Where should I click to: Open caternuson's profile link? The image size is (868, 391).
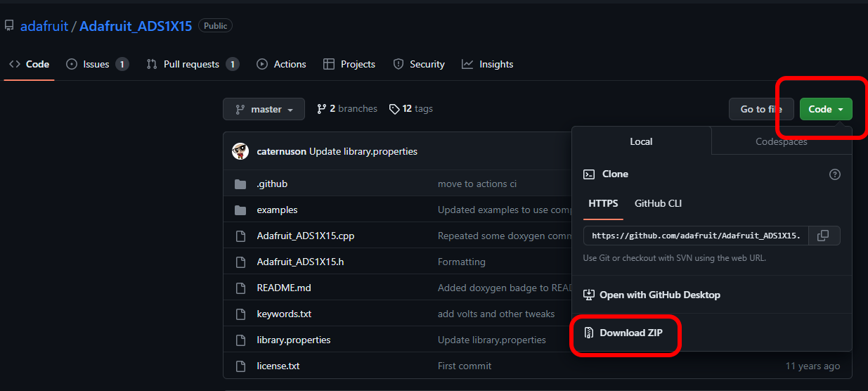point(281,151)
